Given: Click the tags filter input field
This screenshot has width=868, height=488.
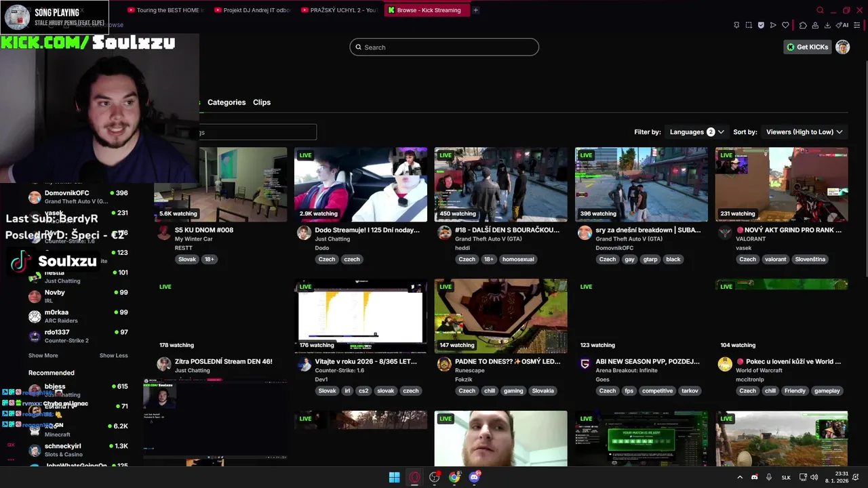Looking at the screenshot, I should click(x=258, y=132).
